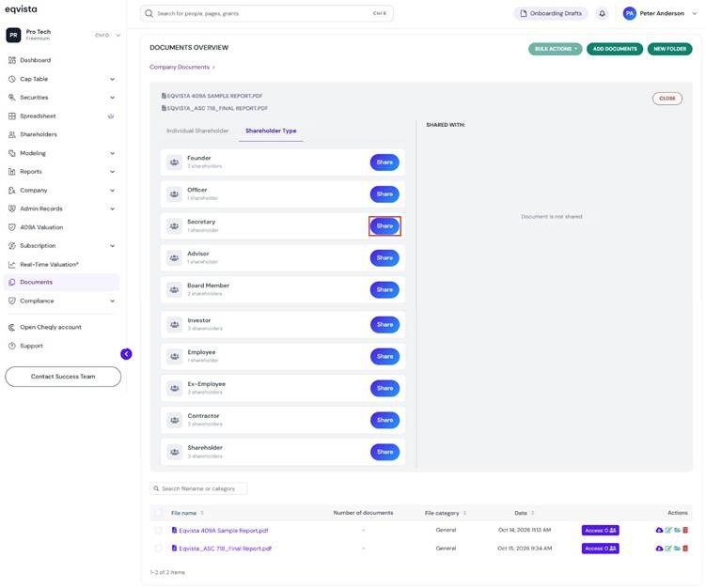Sort the table by File name
The width and height of the screenshot is (706, 588).
(187, 513)
